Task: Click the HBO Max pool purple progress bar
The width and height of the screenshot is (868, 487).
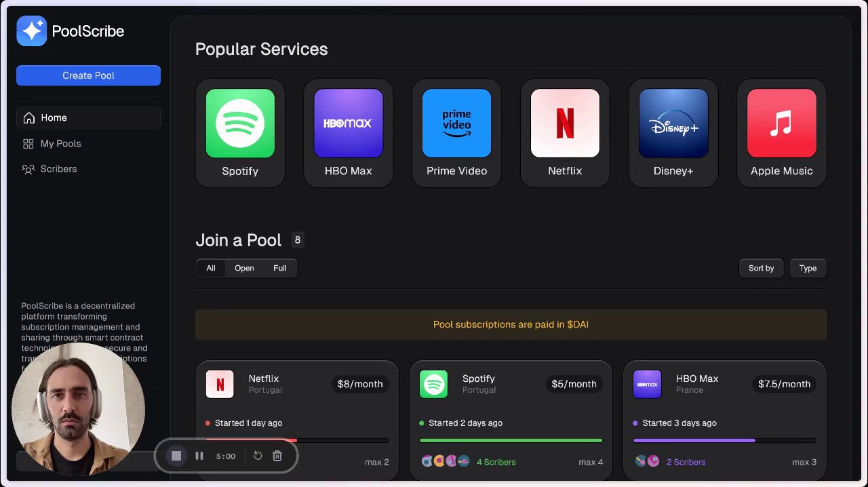Action: point(725,440)
